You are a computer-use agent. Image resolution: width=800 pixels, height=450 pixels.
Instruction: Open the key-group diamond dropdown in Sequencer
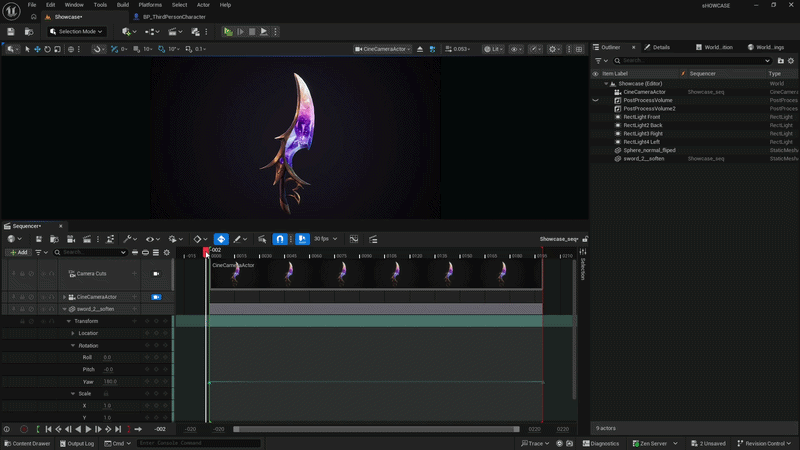click(x=200, y=239)
